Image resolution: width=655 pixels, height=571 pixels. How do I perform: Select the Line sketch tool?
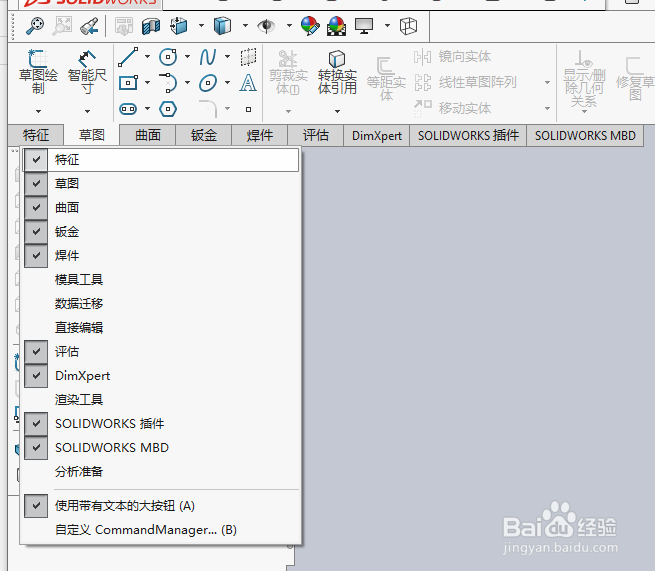coord(128,57)
